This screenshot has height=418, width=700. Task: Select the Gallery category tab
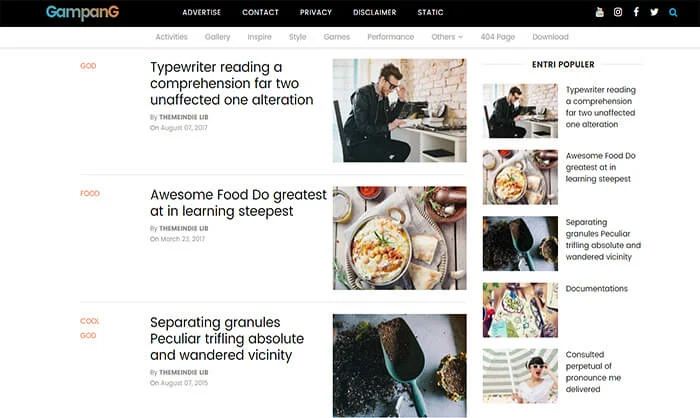(217, 37)
